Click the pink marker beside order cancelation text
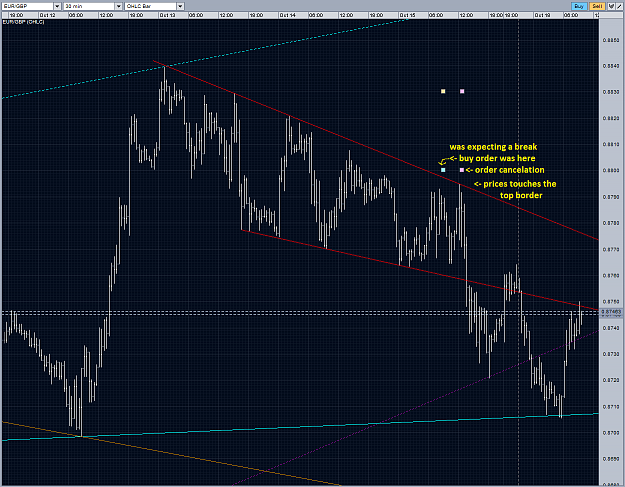Image resolution: width=625 pixels, height=487 pixels. pyautogui.click(x=462, y=170)
